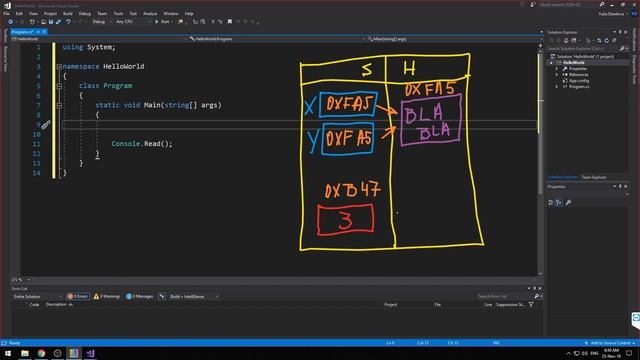
Task: Close the Program.cs tab
Action: (44, 32)
